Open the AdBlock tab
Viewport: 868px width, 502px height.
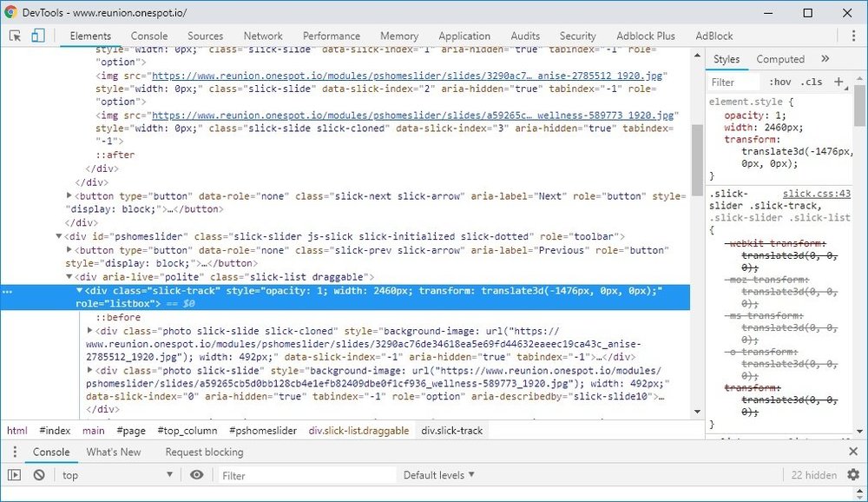coord(714,36)
